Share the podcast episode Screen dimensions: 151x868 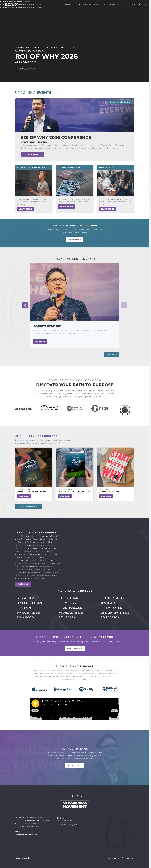pyautogui.click(x=59, y=705)
